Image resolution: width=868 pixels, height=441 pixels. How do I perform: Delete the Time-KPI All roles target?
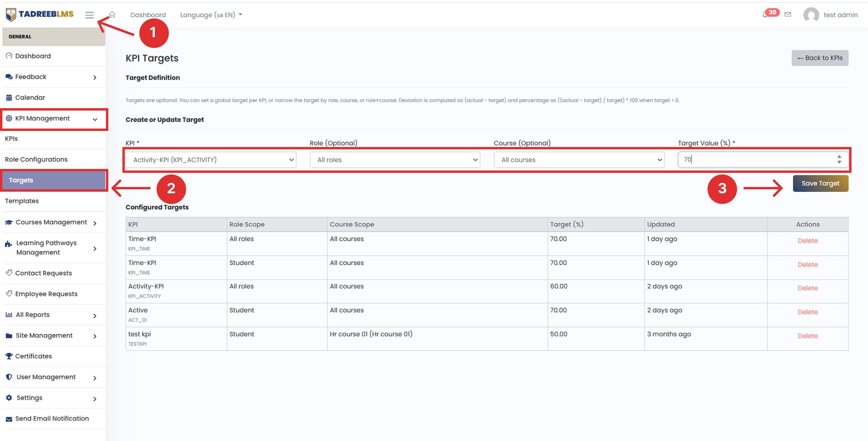click(807, 241)
